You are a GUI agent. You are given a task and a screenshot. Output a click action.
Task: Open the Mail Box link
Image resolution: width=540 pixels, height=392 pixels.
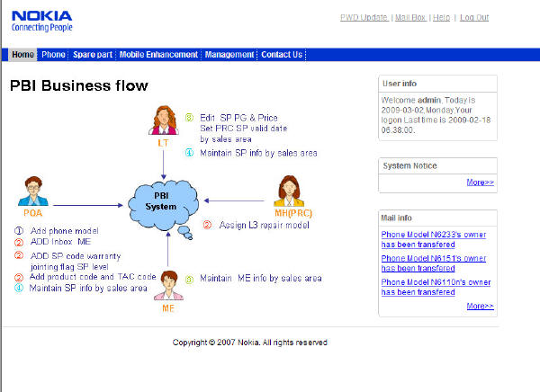click(x=411, y=18)
